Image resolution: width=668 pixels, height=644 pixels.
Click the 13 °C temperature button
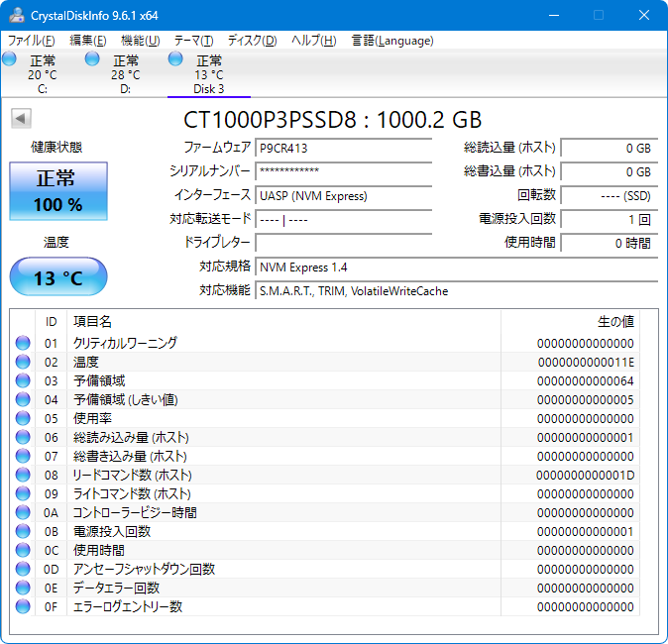coord(58,276)
